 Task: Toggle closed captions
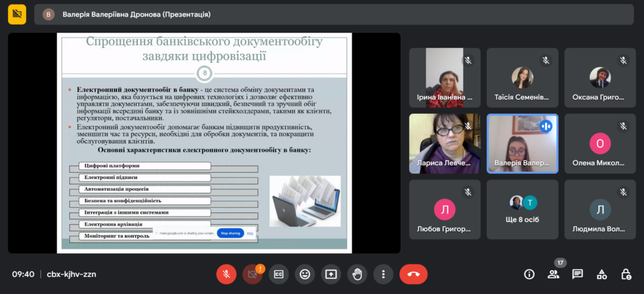(279, 274)
